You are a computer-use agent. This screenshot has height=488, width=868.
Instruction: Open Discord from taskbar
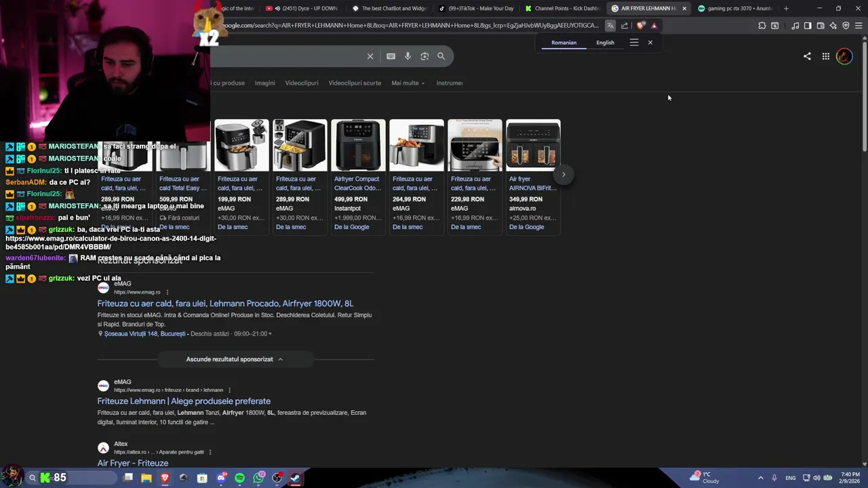click(x=221, y=478)
